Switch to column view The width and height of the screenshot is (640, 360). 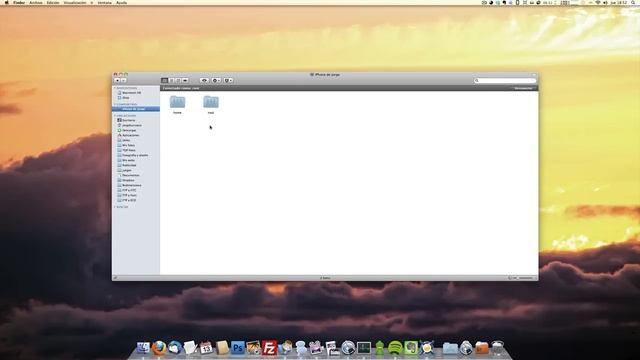point(178,80)
